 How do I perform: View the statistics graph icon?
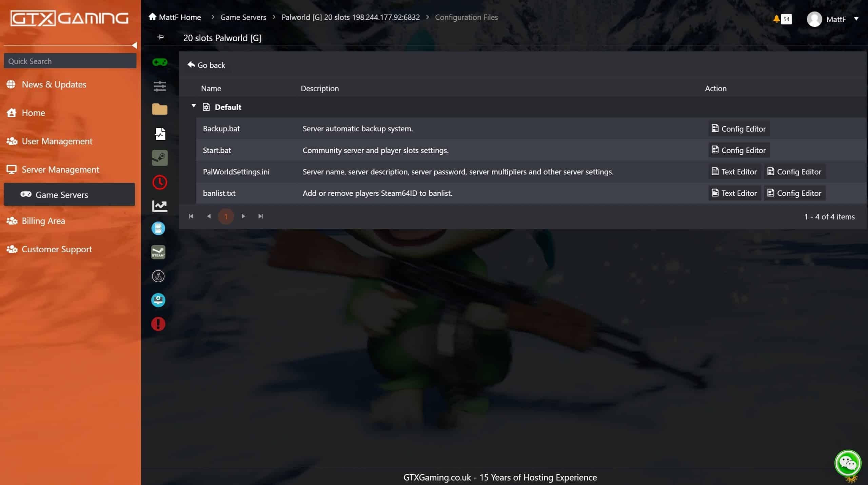point(159,206)
